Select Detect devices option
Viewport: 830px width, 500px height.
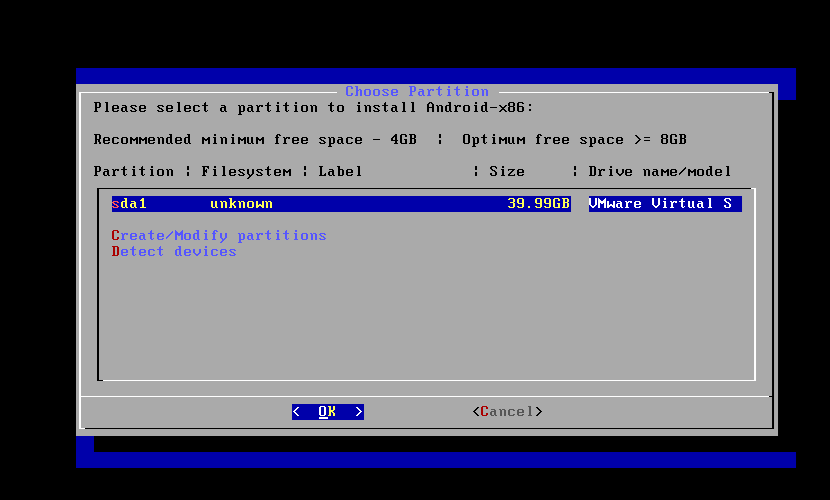point(174,251)
